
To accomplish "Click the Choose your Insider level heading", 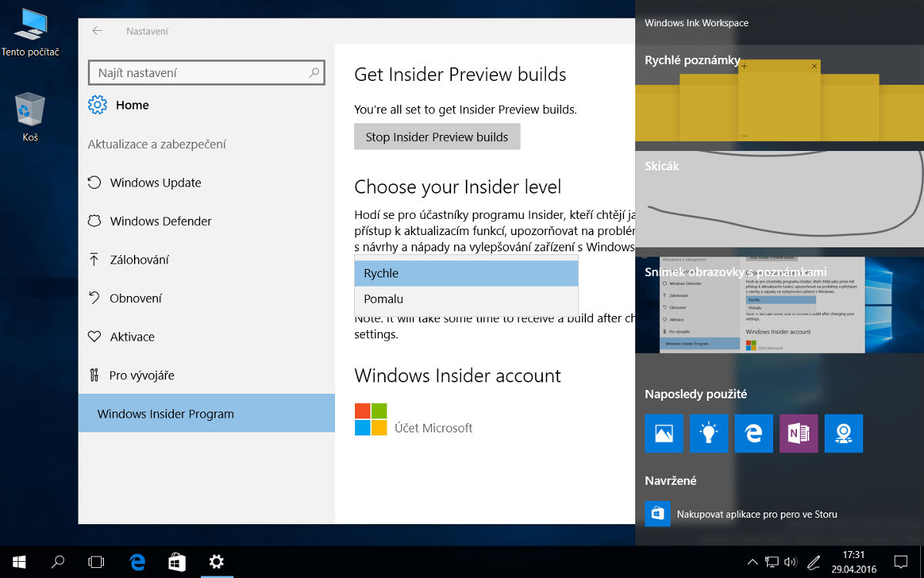I will tap(457, 187).
